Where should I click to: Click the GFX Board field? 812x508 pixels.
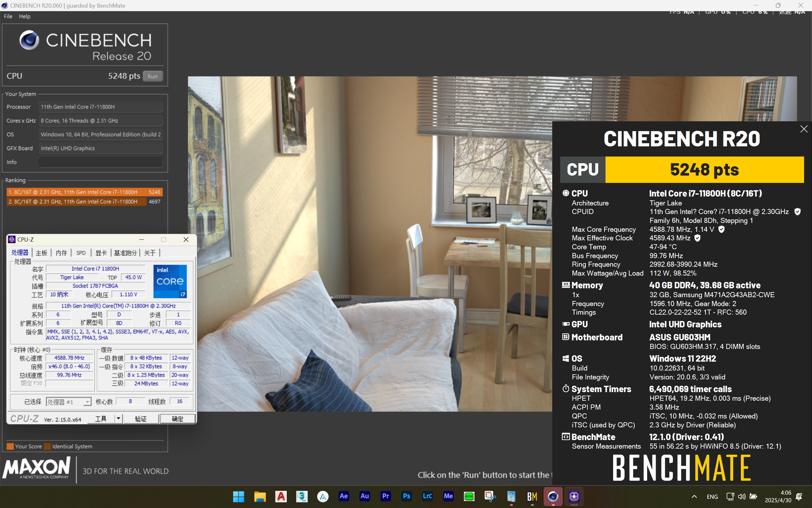coord(100,148)
